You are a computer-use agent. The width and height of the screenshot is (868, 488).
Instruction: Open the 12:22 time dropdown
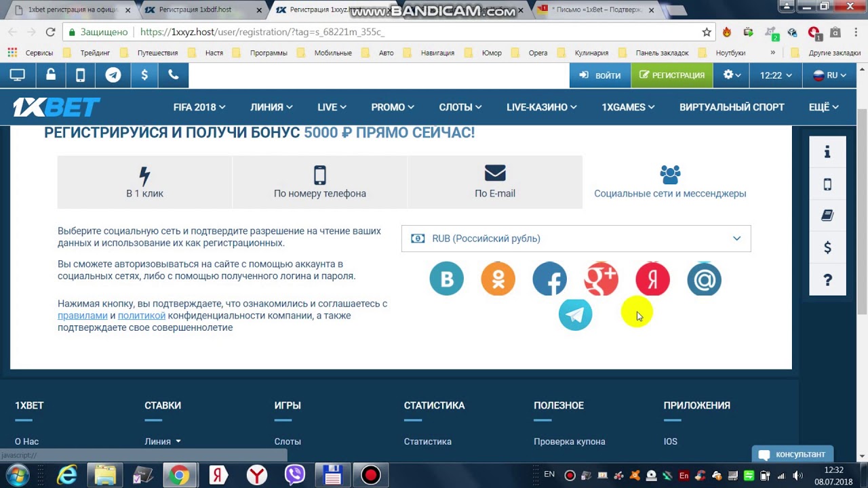[x=776, y=75]
